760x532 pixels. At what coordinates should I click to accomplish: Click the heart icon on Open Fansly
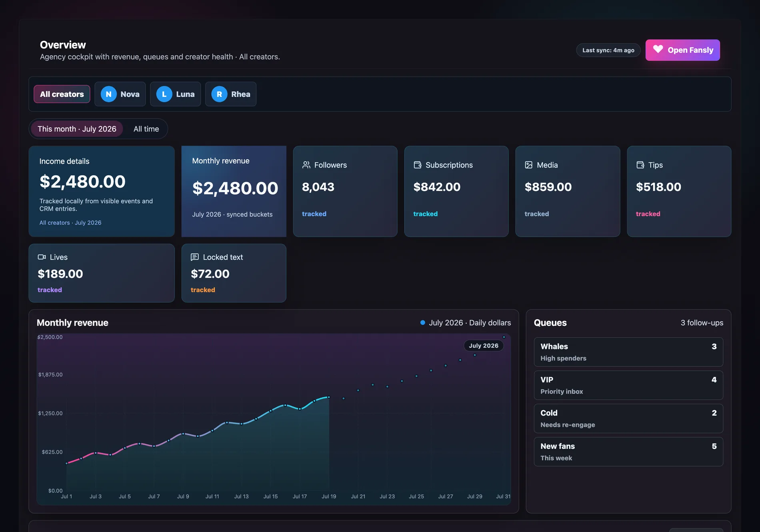tap(658, 49)
